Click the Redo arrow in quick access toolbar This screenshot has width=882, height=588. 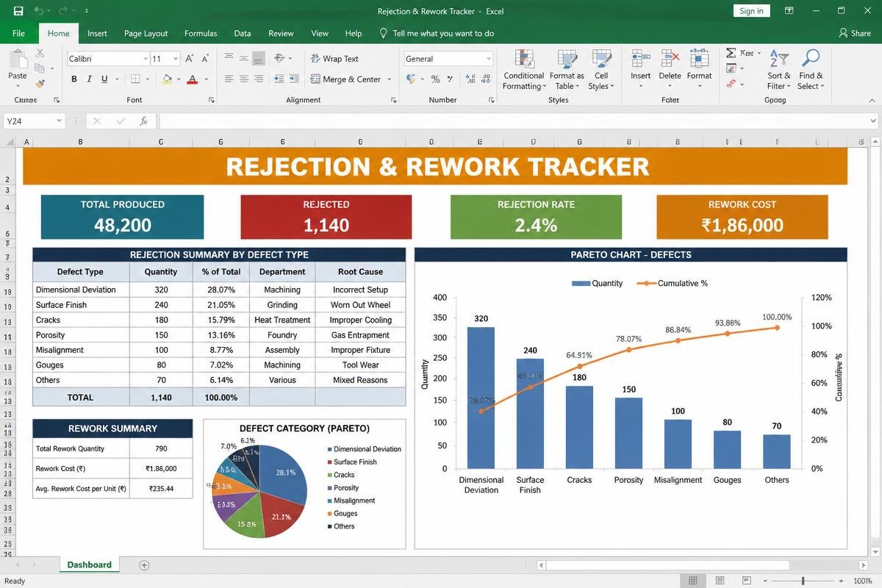point(62,11)
